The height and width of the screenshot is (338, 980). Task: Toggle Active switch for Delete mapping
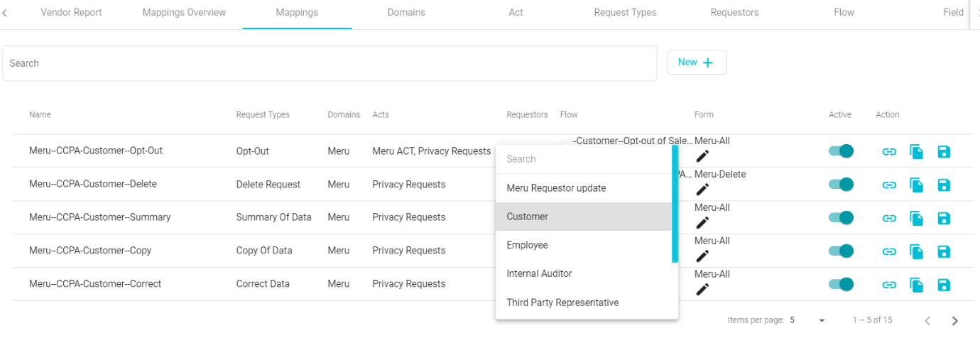841,185
